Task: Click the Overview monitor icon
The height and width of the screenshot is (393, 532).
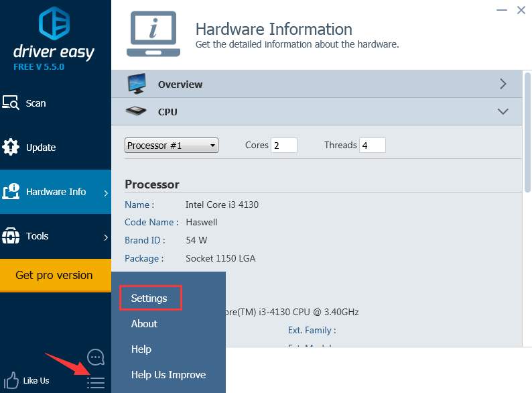Action: (x=137, y=84)
